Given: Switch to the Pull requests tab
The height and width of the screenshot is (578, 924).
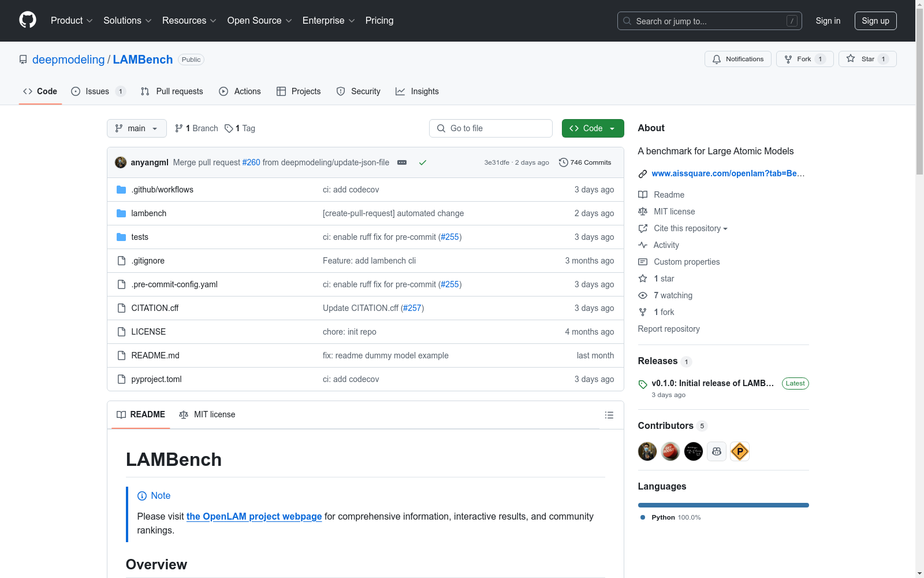Looking at the screenshot, I should (x=172, y=91).
